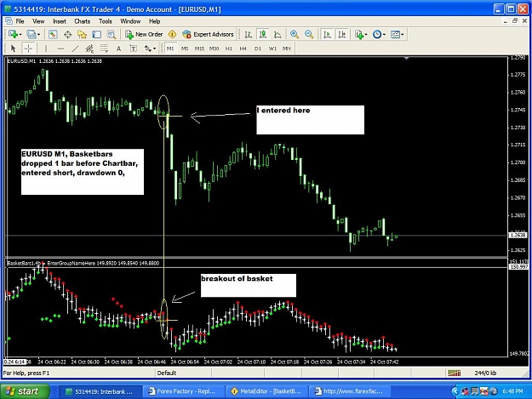532x399 pixels.
Task: Zoom in on the chart
Action: [295, 34]
